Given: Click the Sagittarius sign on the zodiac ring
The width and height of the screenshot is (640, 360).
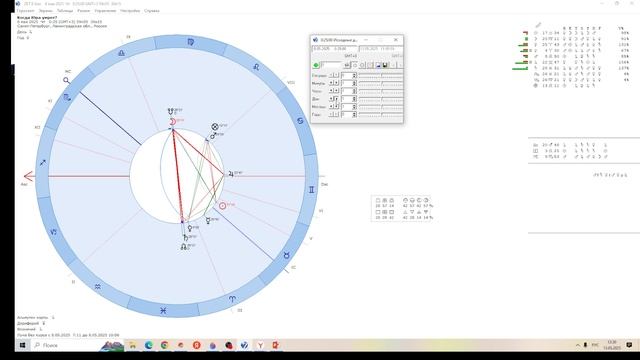Looking at the screenshot, I should (42, 162).
